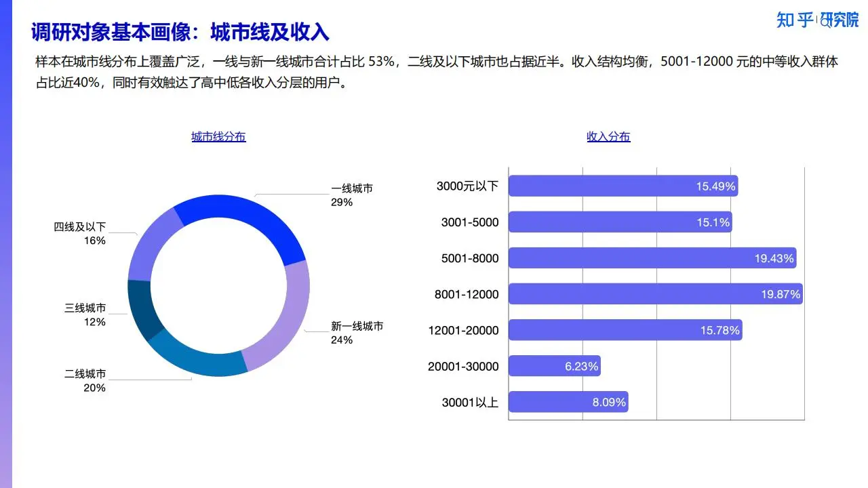This screenshot has height=488, width=868.
Task: Select the 30001以上 income bar
Action: (570, 402)
